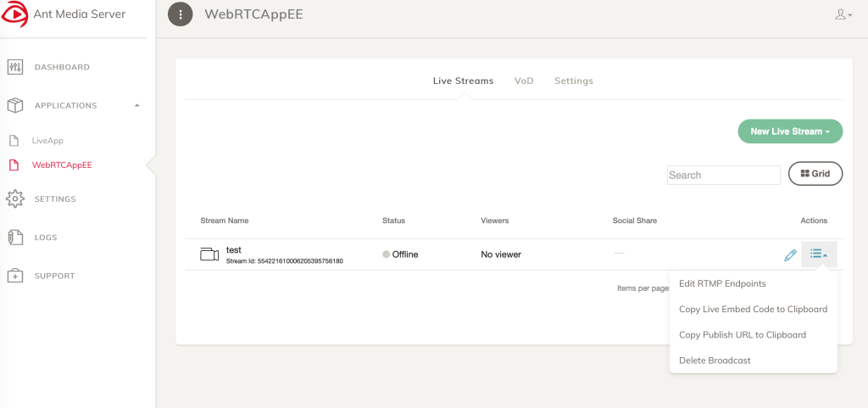This screenshot has width=868, height=408.
Task: Switch to the Live Streams tab
Action: [x=463, y=81]
